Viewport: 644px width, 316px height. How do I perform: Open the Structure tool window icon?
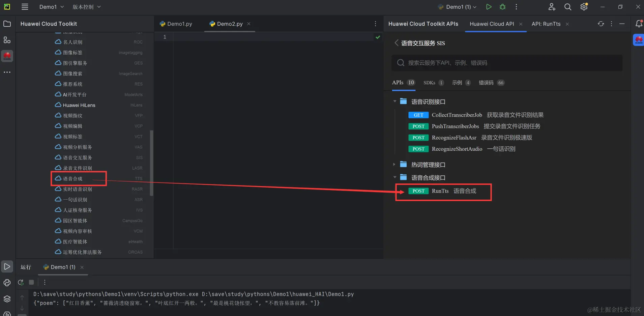pos(7,40)
